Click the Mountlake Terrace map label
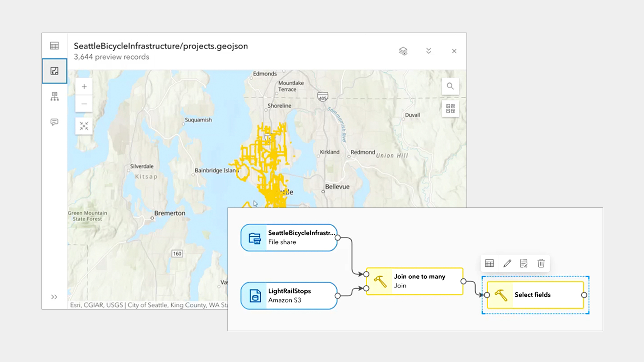 pyautogui.click(x=291, y=86)
